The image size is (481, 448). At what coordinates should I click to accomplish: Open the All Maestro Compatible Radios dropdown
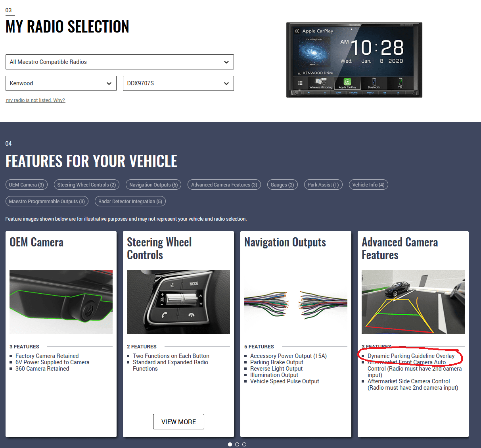coord(119,62)
